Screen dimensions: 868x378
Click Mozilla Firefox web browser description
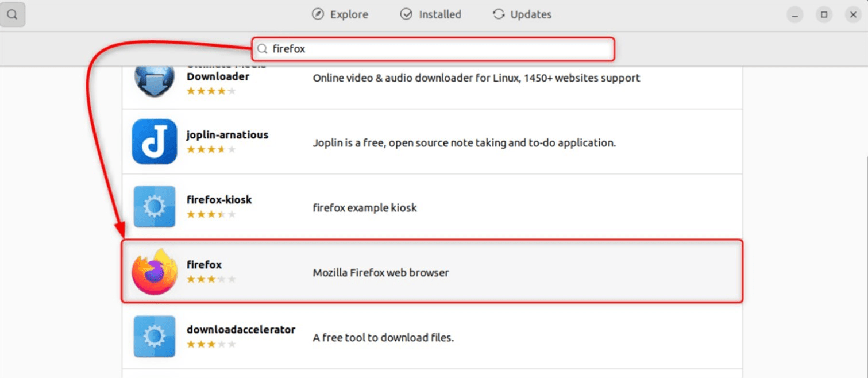click(x=380, y=273)
